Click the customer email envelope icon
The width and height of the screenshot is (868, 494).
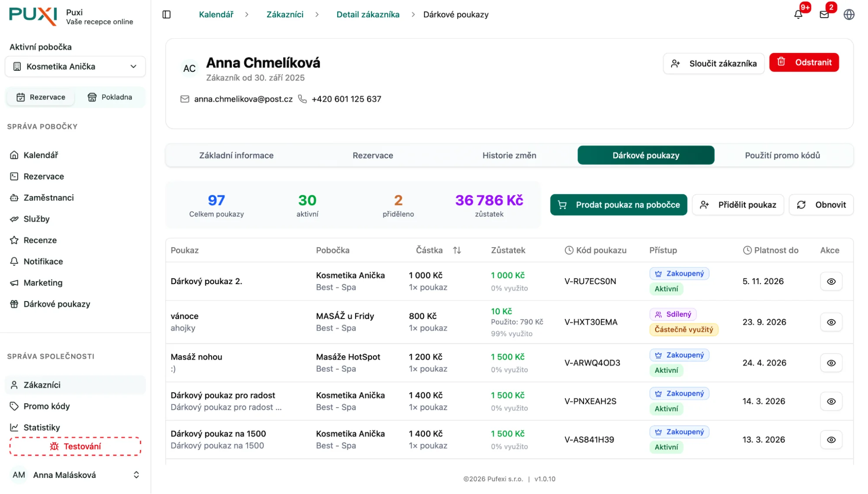click(x=185, y=99)
